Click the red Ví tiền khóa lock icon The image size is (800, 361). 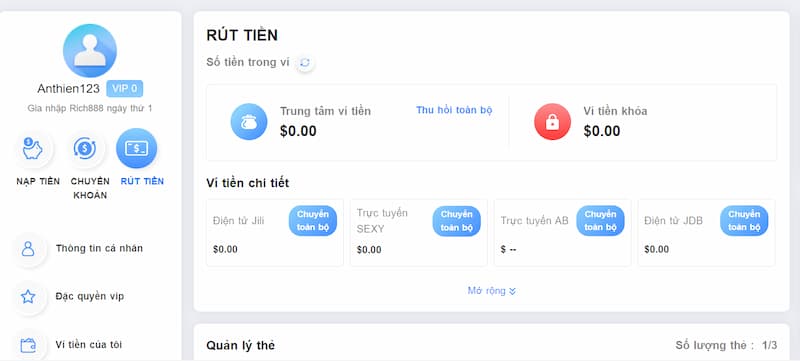click(x=553, y=122)
